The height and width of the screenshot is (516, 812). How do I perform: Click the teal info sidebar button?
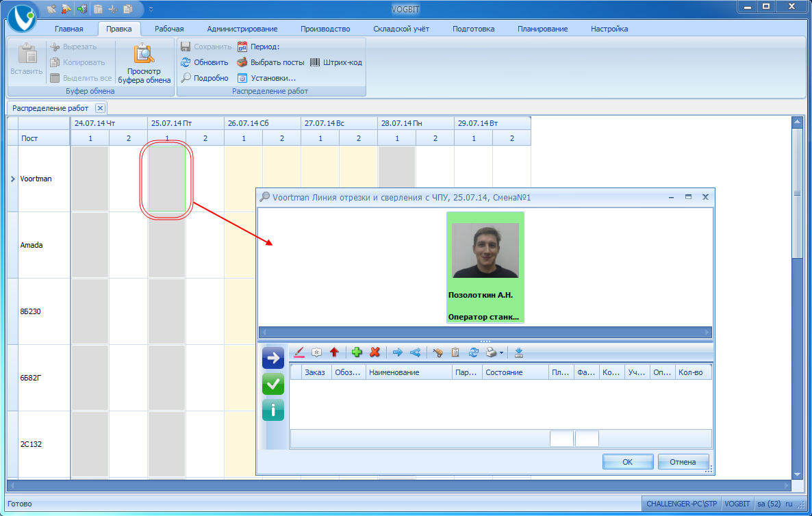tap(273, 411)
